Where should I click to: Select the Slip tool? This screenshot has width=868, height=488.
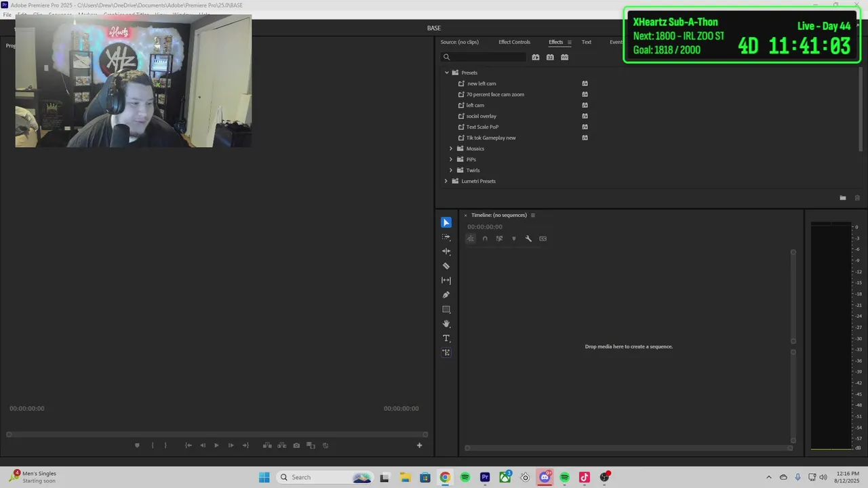446,280
